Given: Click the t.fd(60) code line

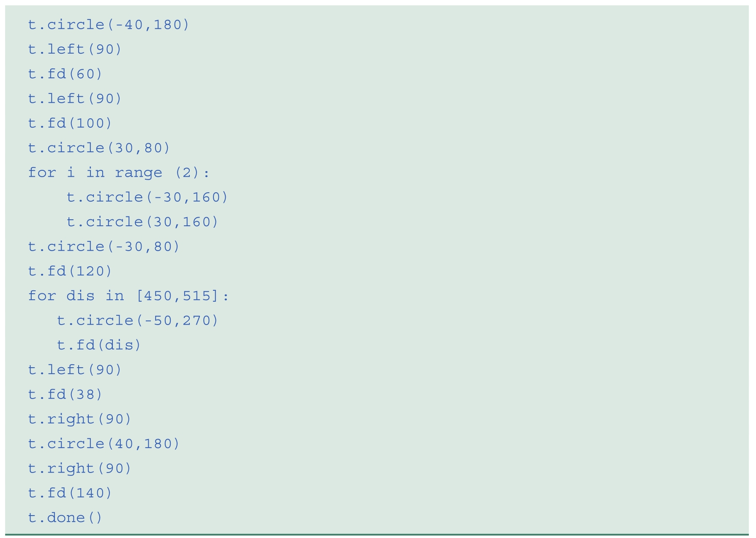Looking at the screenshot, I should pyautogui.click(x=65, y=74).
